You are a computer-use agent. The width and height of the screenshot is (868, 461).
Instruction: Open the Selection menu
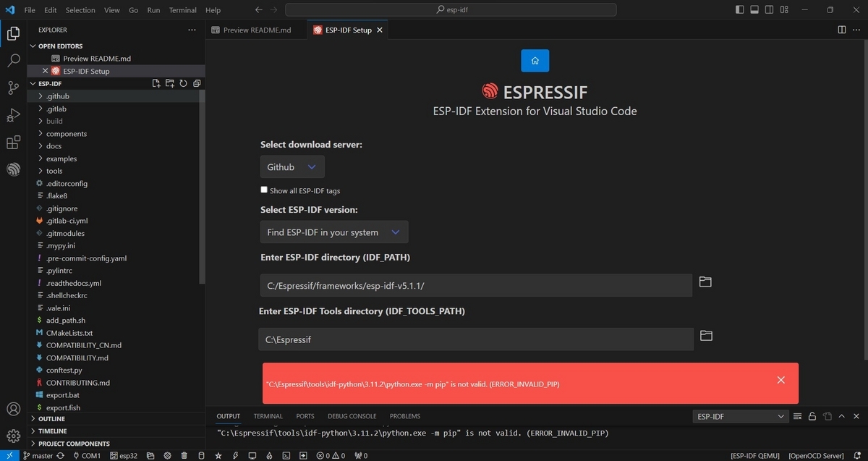[80, 10]
